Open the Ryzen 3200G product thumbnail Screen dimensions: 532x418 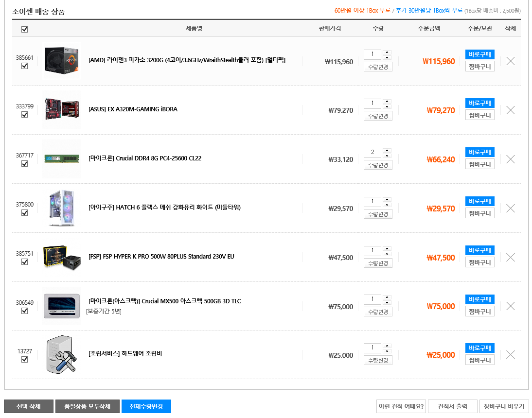coord(62,61)
